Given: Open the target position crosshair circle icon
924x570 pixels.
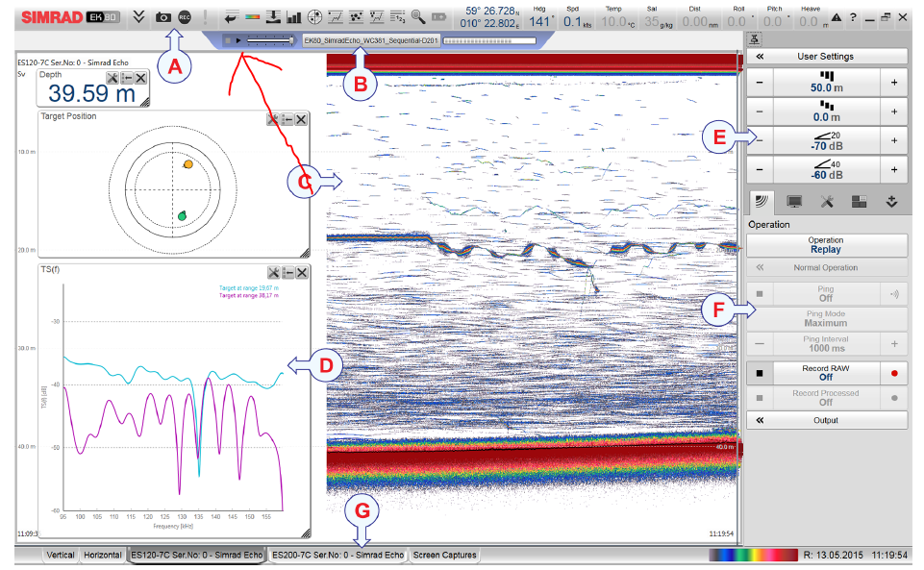Looking at the screenshot, I should click(314, 17).
